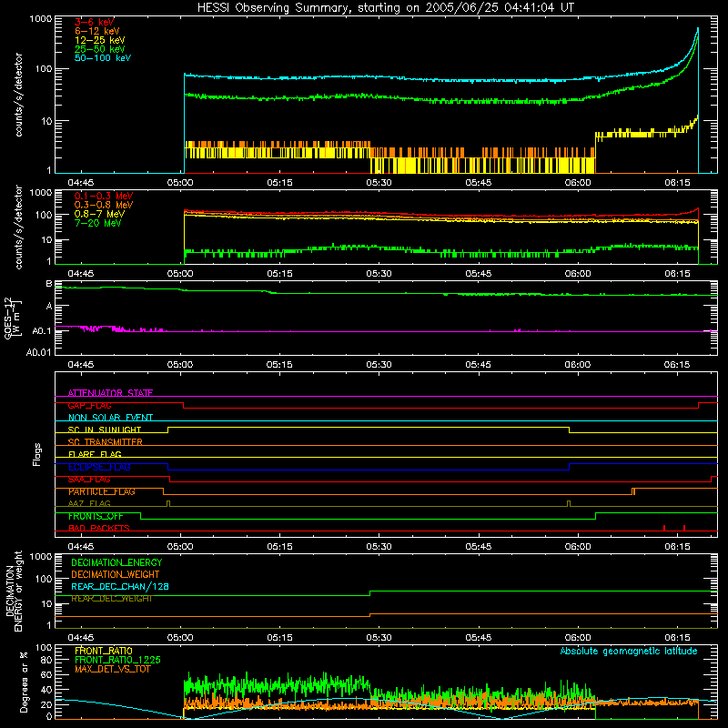The image size is (728, 728).
Task: Select the cyan 50-100 keV legend entry
Action: coord(103,58)
